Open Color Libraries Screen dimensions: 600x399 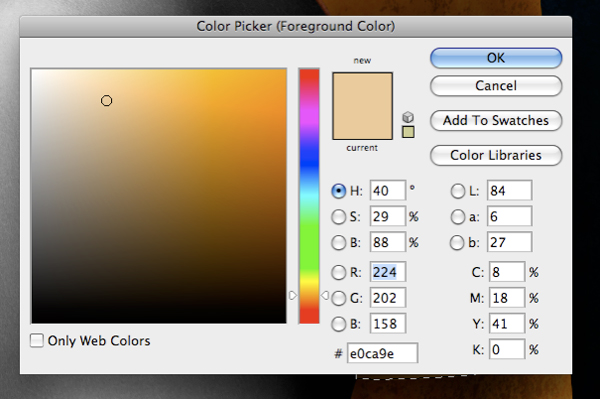496,155
